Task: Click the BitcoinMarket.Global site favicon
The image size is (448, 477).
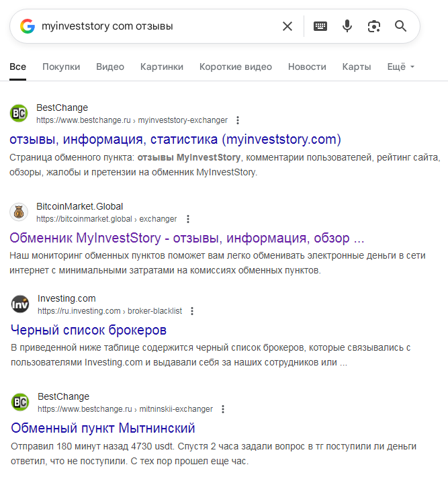Action: click(19, 212)
